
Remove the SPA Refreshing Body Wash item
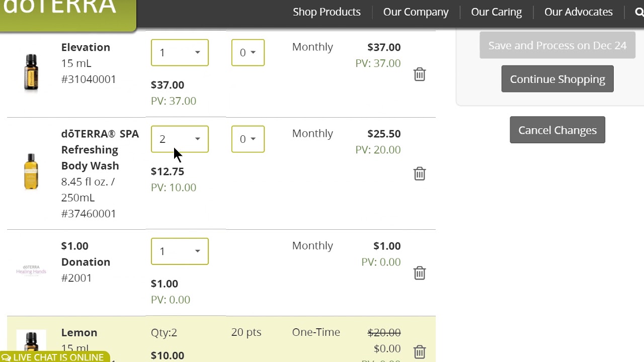(x=420, y=173)
